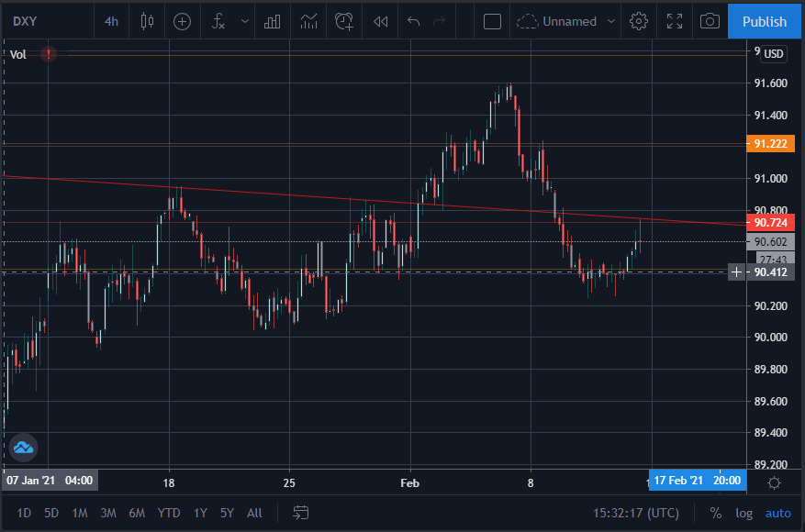Select the 3M date range

tap(107, 513)
